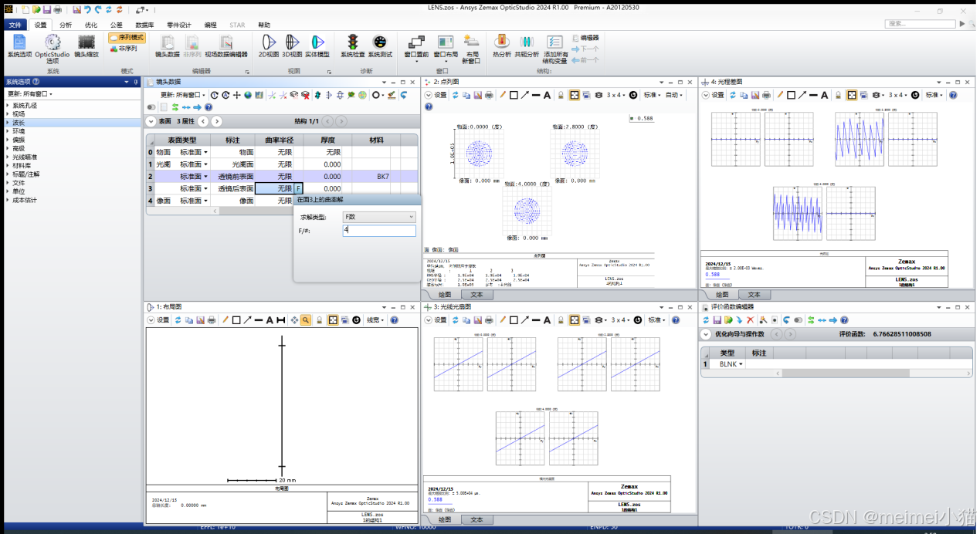Open the 视场数据编辑器 field data editor
The height and width of the screenshot is (534, 980).
tap(226, 46)
